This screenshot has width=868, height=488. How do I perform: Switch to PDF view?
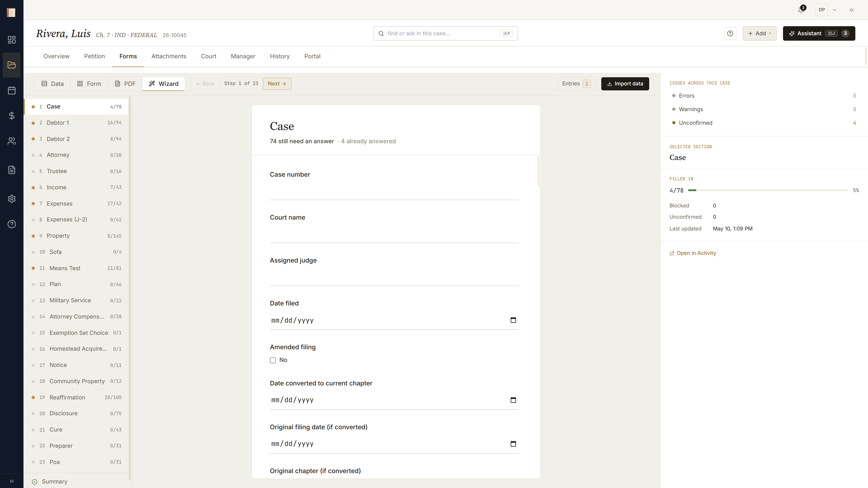coord(125,84)
